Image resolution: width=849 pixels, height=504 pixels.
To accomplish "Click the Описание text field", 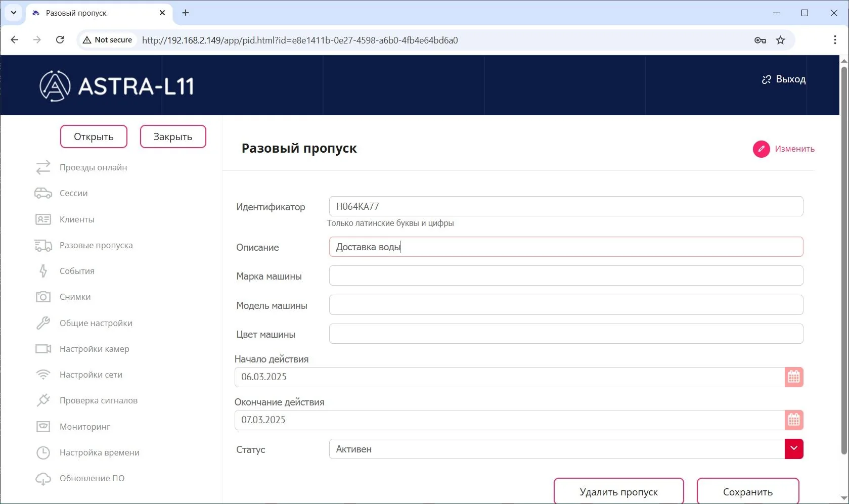I will pos(566,247).
